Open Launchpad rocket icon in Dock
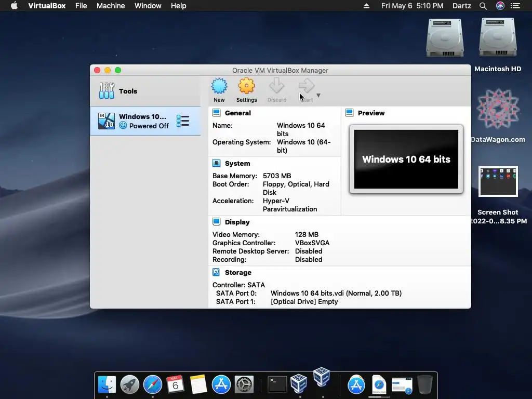Image resolution: width=532 pixels, height=399 pixels. [129, 384]
